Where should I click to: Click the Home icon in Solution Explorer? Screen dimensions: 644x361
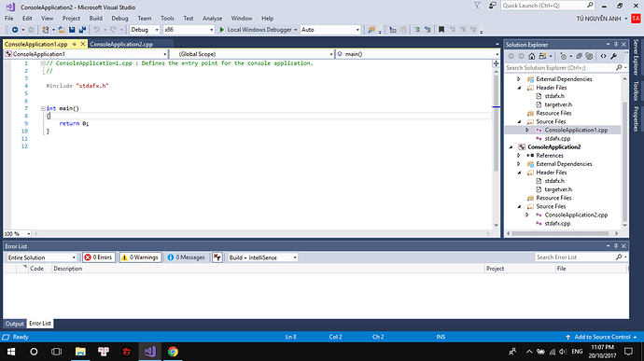click(x=531, y=56)
